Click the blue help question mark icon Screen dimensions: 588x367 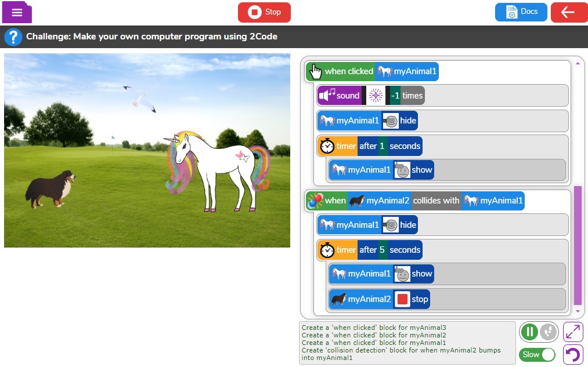(x=13, y=37)
